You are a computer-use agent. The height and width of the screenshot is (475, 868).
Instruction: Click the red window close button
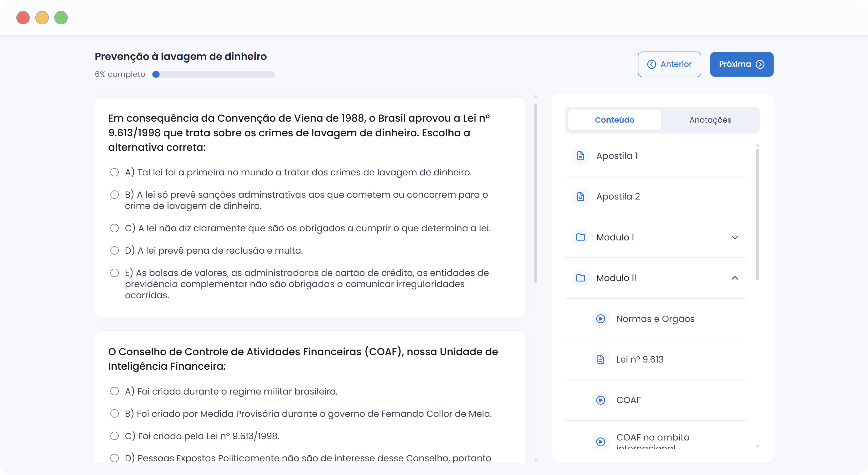click(23, 17)
